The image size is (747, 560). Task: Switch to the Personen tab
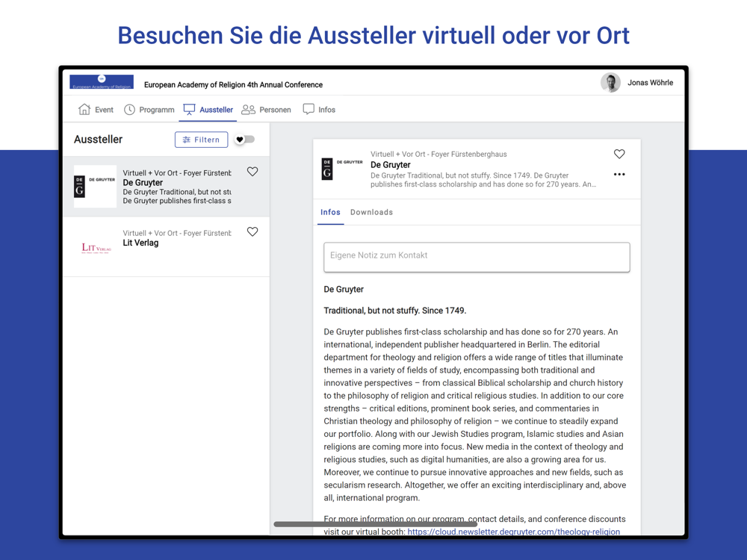(x=266, y=110)
